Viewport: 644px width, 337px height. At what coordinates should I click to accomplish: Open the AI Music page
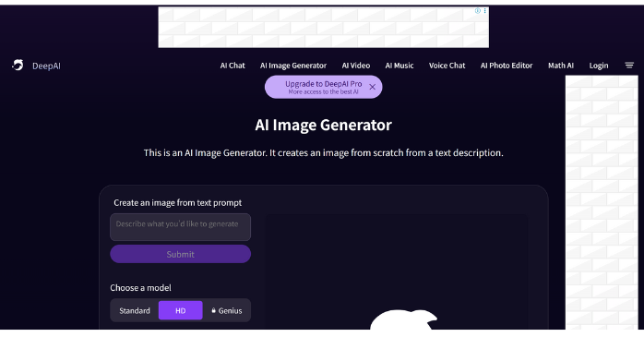[x=400, y=66]
